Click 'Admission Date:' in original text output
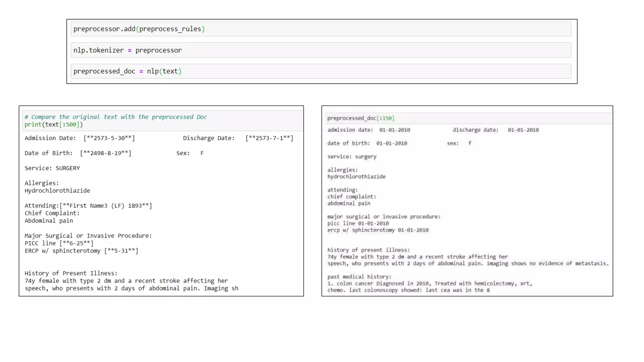This screenshot has height=362, width=644. tap(50, 138)
